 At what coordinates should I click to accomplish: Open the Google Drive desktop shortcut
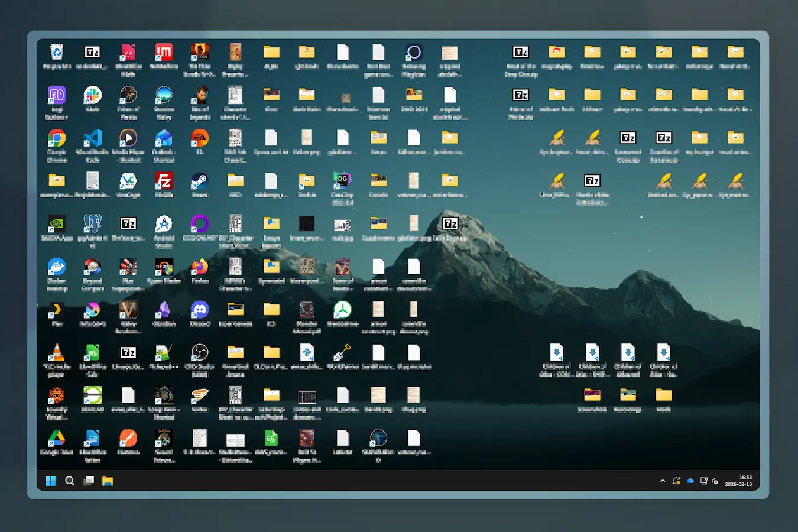(57, 438)
